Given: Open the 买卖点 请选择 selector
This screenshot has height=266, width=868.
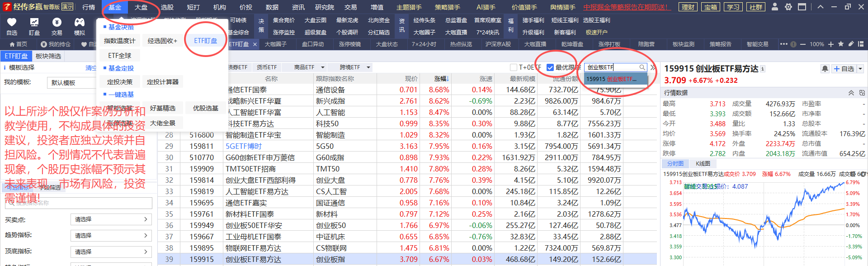Looking at the screenshot, I should coord(111,219).
